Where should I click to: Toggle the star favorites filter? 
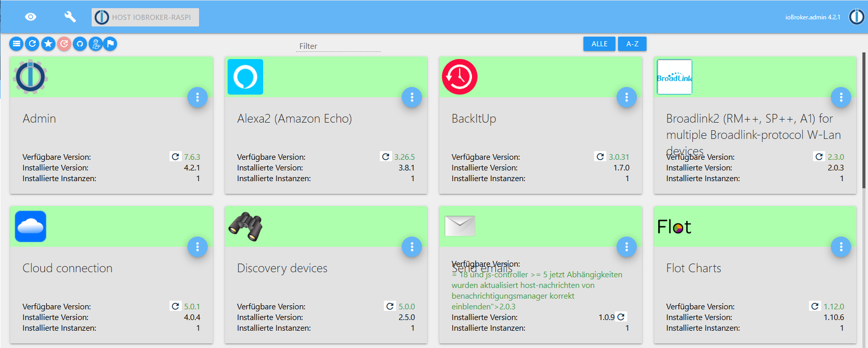48,44
